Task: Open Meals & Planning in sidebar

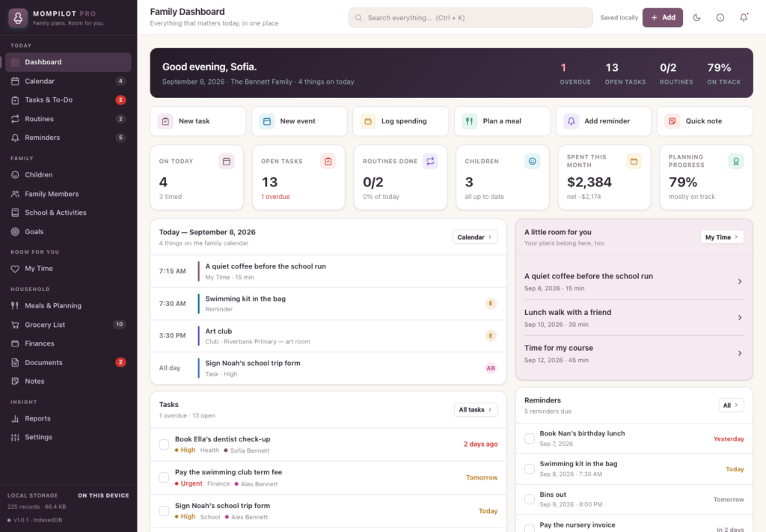Action: click(x=68, y=306)
